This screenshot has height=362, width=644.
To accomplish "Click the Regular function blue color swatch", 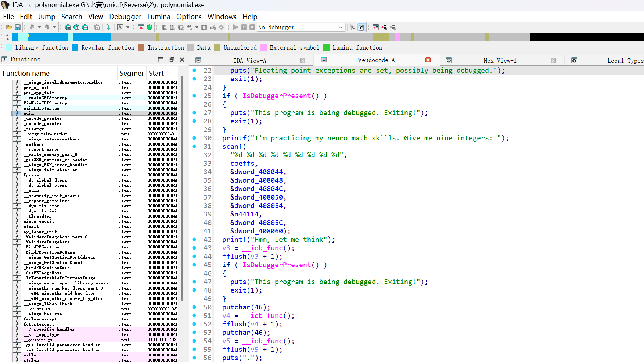I will (75, 47).
